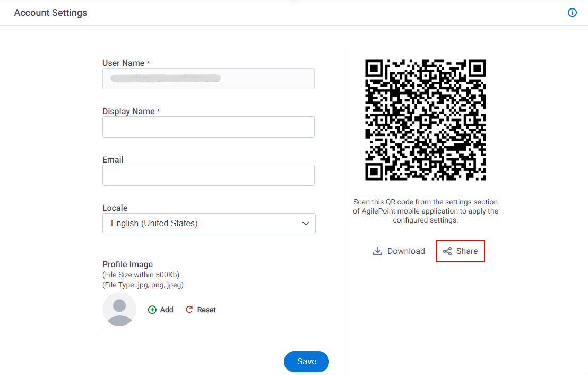The width and height of the screenshot is (588, 375).
Task: Click the Profile Image heading
Action: pos(127,265)
